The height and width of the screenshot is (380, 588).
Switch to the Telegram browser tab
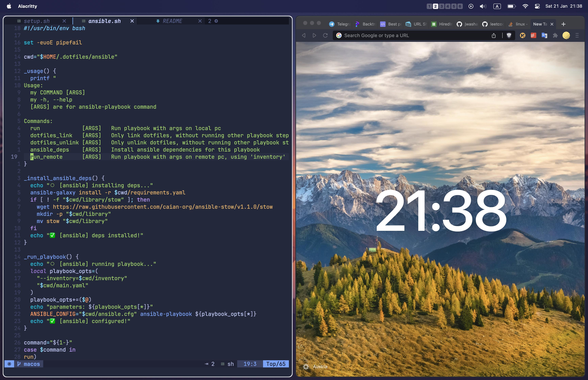click(x=340, y=24)
